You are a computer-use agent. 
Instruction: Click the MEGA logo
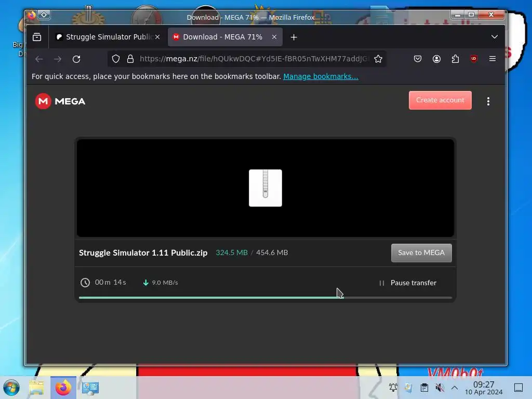click(x=60, y=101)
